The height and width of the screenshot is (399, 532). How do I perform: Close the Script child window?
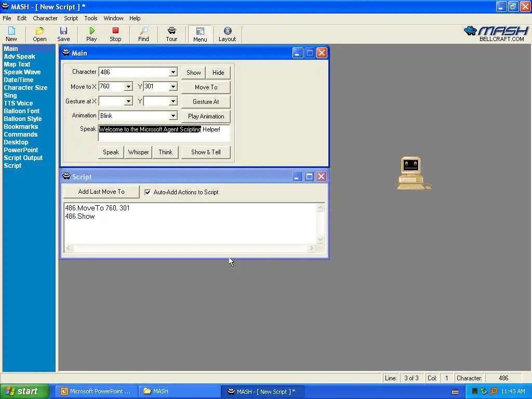(321, 177)
